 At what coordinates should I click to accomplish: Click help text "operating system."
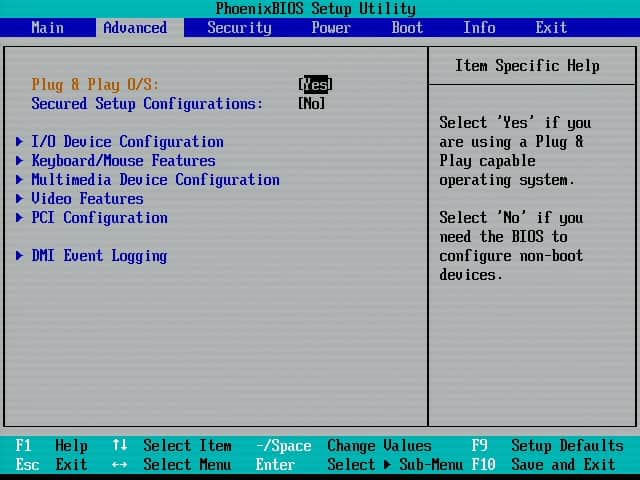(x=507, y=180)
